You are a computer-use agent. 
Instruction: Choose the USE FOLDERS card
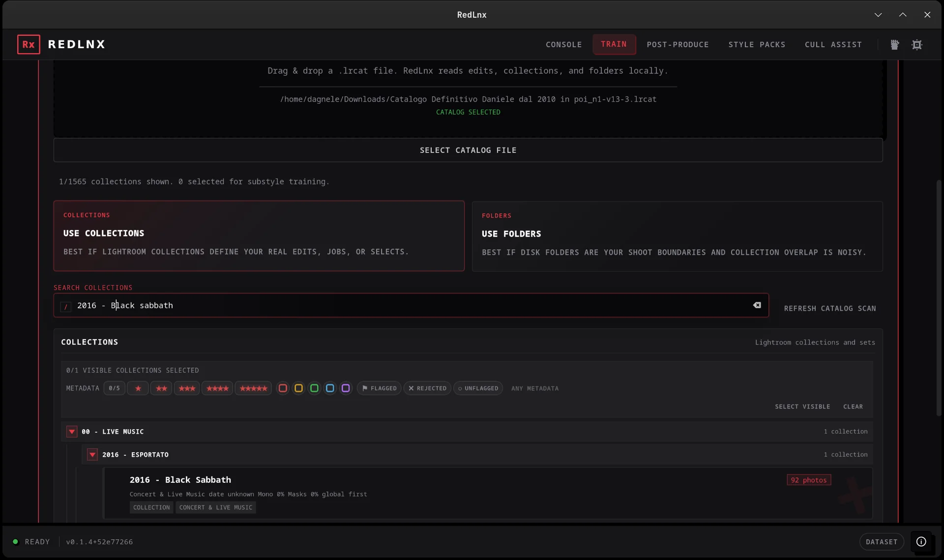click(x=677, y=236)
